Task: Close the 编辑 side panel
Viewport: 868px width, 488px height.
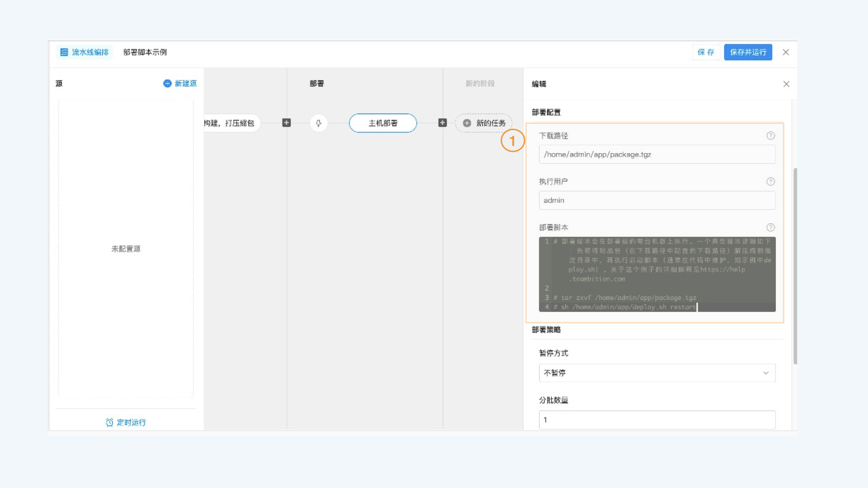Action: tap(786, 84)
